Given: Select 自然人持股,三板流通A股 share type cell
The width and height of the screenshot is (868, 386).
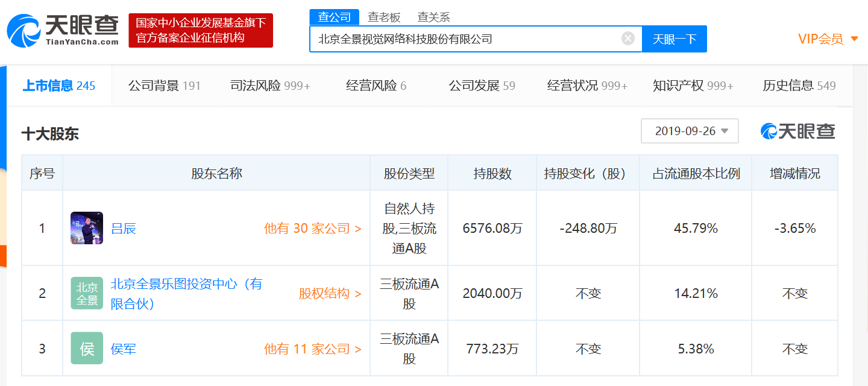Looking at the screenshot, I should [x=409, y=229].
